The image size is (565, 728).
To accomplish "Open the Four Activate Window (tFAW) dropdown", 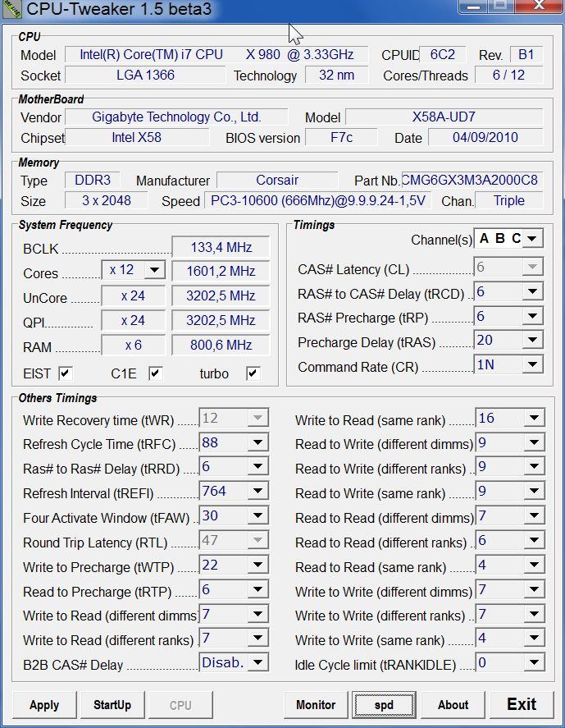I will click(234, 515).
